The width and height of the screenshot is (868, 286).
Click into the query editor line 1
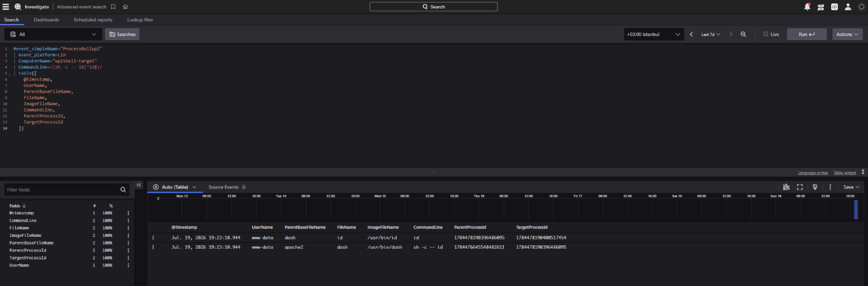[x=58, y=49]
